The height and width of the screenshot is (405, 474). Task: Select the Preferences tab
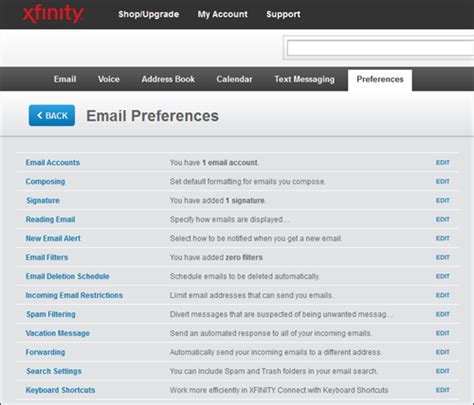[x=380, y=80]
